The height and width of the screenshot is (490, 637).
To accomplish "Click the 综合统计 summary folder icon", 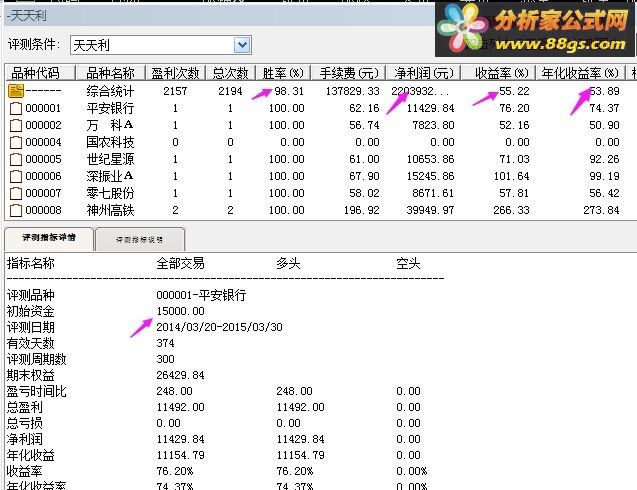I will click(x=16, y=91).
